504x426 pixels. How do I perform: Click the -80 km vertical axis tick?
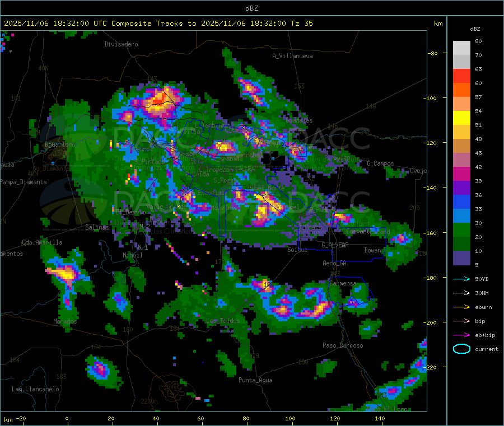pos(433,53)
